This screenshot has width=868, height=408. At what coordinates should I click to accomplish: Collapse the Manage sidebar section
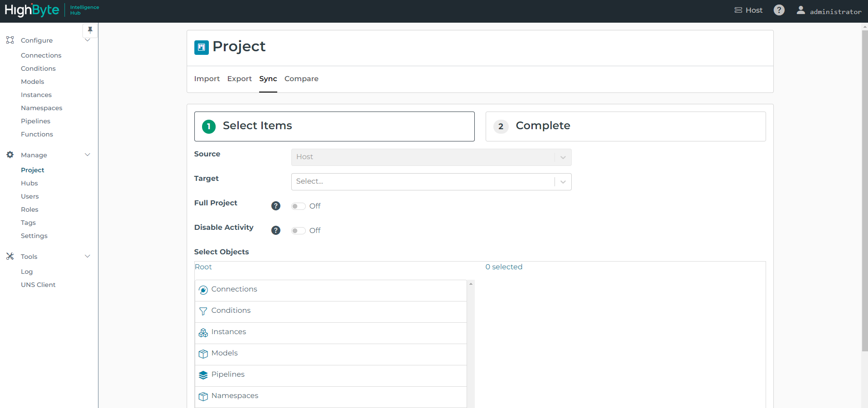tap(87, 155)
